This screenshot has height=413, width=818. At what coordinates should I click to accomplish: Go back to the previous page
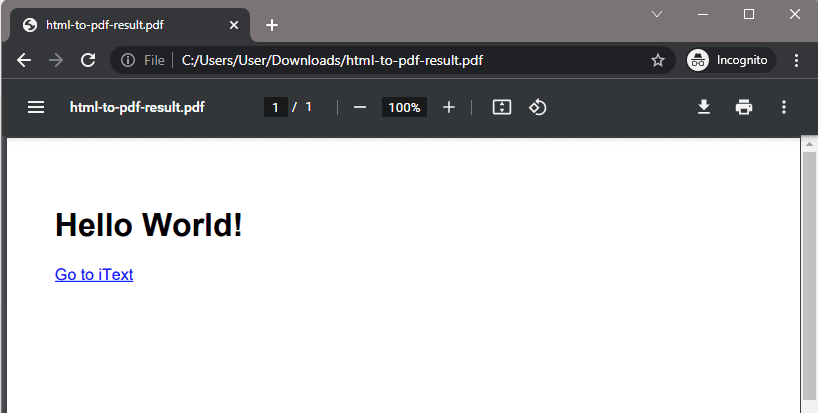pyautogui.click(x=24, y=60)
